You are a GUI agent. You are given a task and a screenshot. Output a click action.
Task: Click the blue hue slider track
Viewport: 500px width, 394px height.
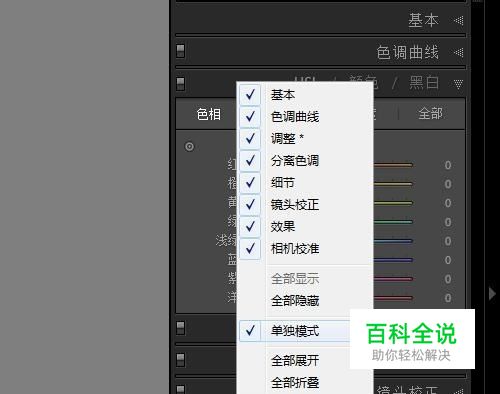click(x=393, y=260)
